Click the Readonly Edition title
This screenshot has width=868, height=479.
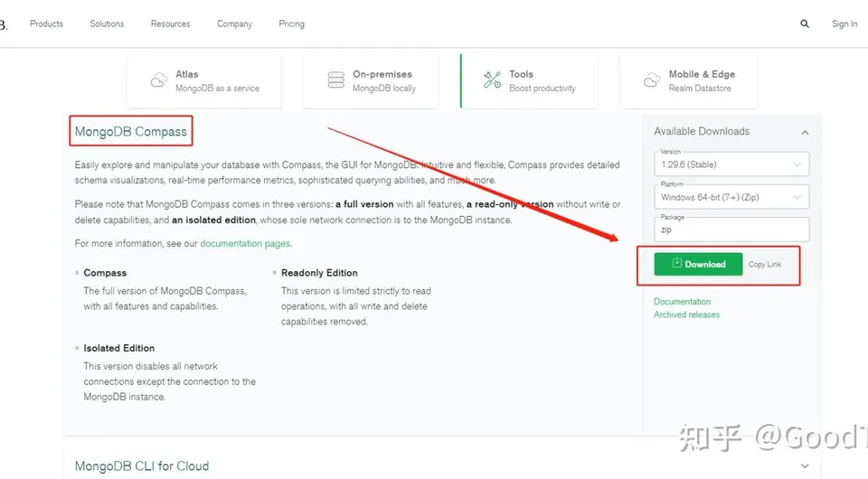319,273
